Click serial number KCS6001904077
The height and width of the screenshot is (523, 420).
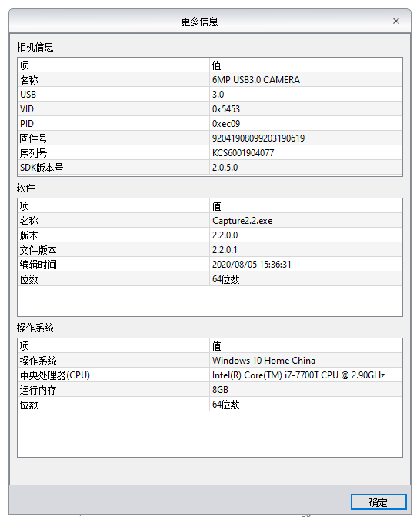tap(243, 153)
